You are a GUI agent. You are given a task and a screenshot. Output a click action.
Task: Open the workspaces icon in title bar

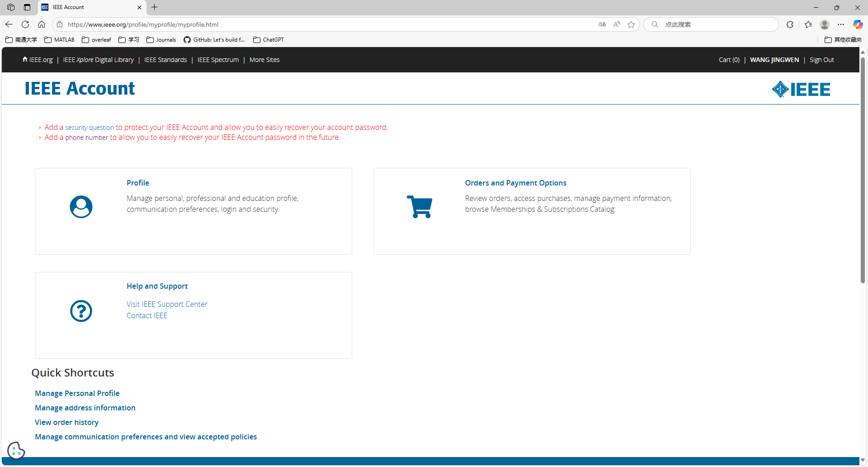[11, 7]
